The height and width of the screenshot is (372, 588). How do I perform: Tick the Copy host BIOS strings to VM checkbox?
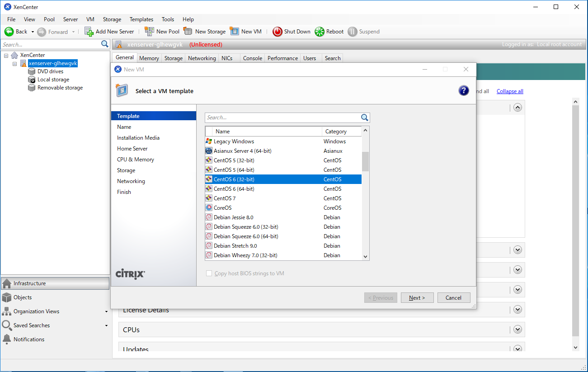pyautogui.click(x=209, y=273)
